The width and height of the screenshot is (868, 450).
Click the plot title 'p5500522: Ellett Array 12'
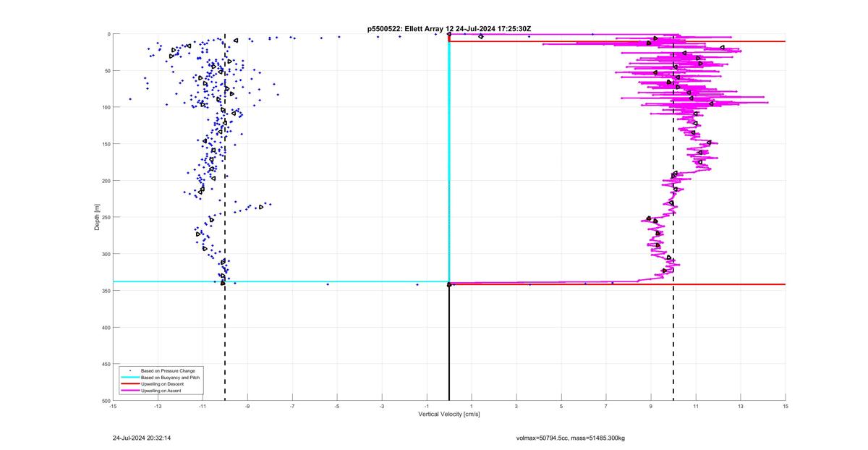409,28
